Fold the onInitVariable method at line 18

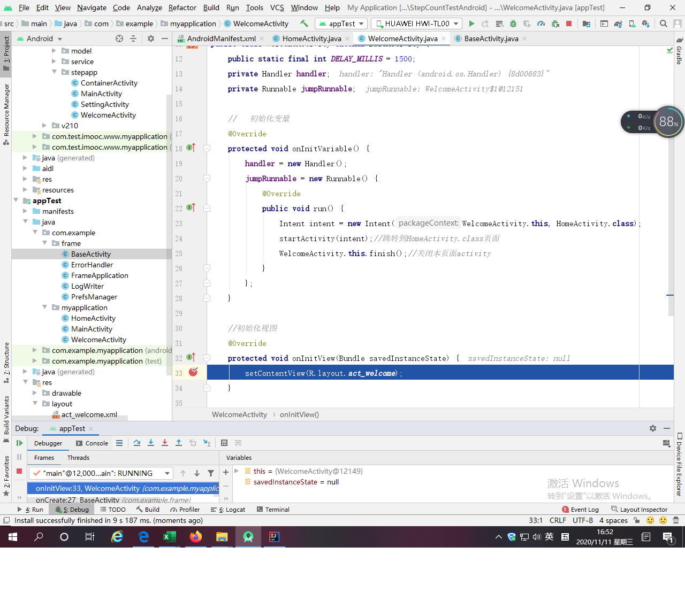(207, 148)
